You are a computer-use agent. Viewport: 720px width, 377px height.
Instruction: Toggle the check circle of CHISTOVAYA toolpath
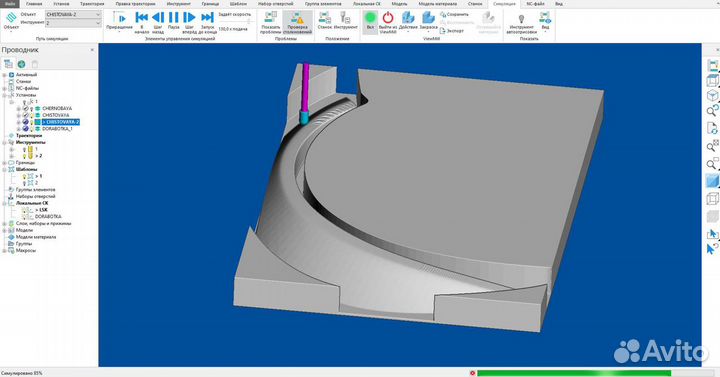[26, 115]
